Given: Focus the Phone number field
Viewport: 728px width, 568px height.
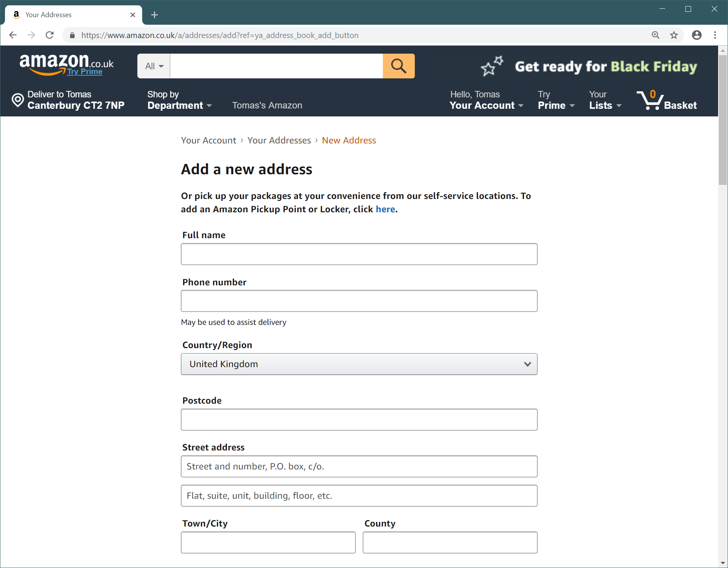Looking at the screenshot, I should [x=359, y=301].
